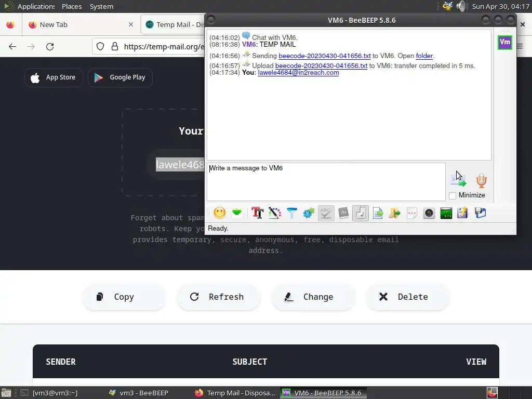This screenshot has width=532, height=399.
Task: Click the green envelope icon in BeeBEEP toolbar
Action: pos(237,213)
